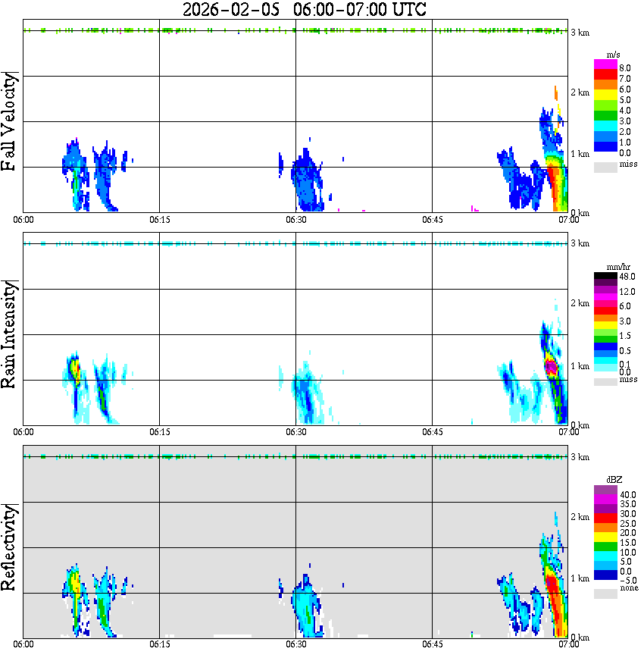This screenshot has height=658, width=644.
Task: Pick the light green 1.5 mm/hr swatch
Action: (605, 332)
